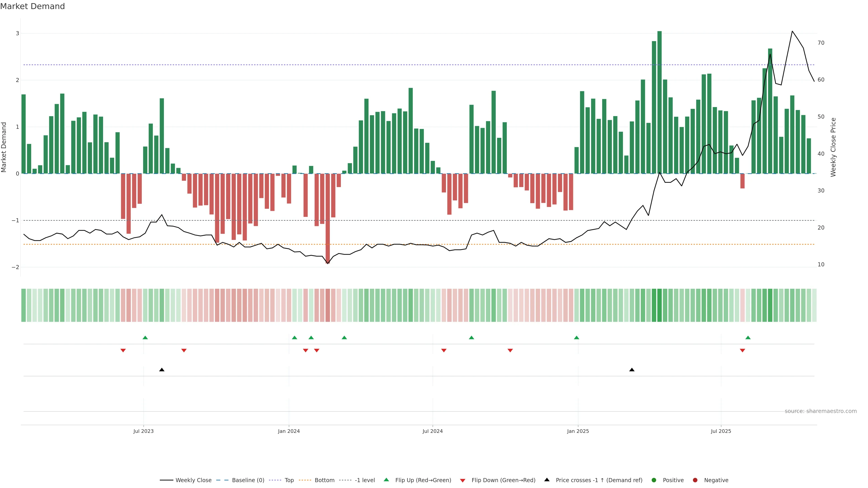
Task: Click the tallest green demand bar above 3
Action: 659,101
